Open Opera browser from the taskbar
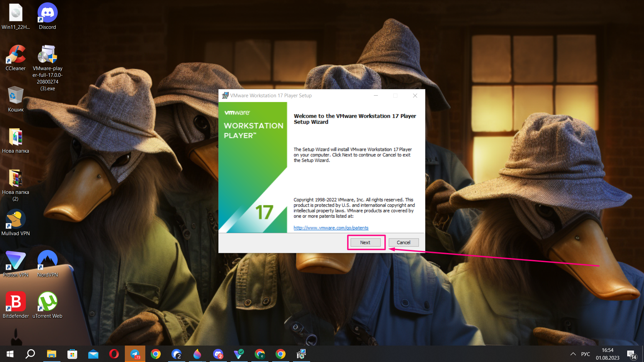This screenshot has width=644, height=362. click(x=114, y=354)
